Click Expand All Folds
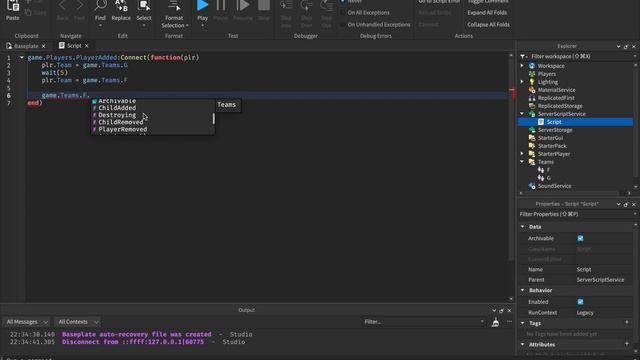640x360 pixels. click(x=487, y=13)
